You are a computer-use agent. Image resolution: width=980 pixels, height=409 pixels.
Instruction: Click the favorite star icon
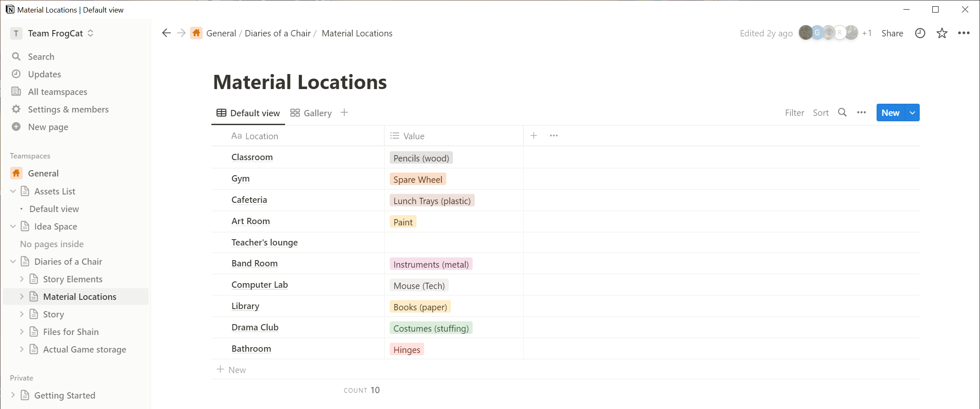pyautogui.click(x=941, y=33)
